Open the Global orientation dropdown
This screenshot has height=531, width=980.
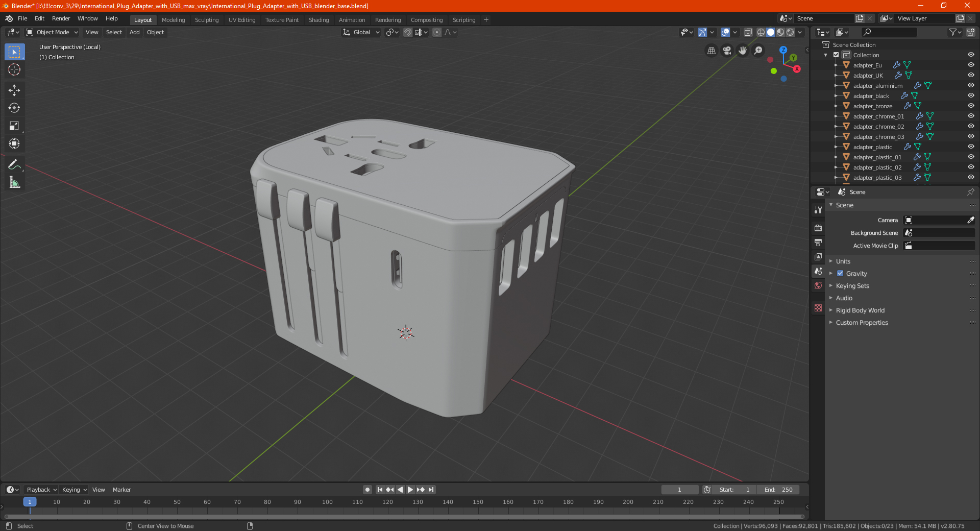click(x=361, y=32)
